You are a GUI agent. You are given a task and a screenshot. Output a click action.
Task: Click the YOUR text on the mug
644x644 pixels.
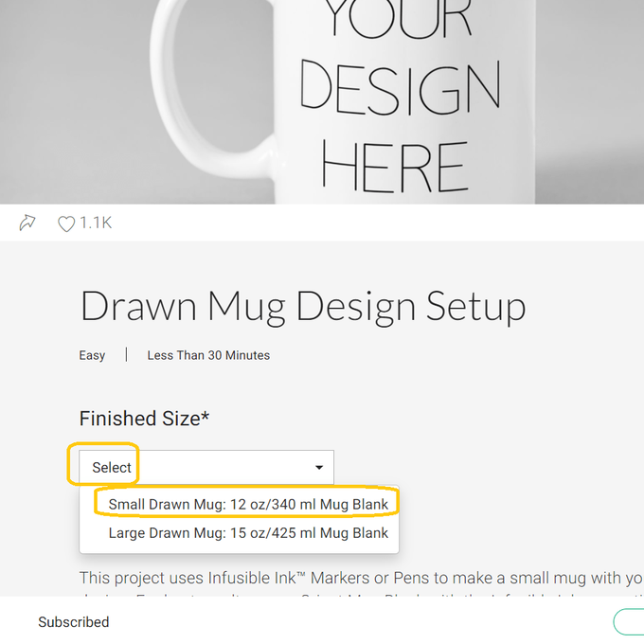[398, 21]
